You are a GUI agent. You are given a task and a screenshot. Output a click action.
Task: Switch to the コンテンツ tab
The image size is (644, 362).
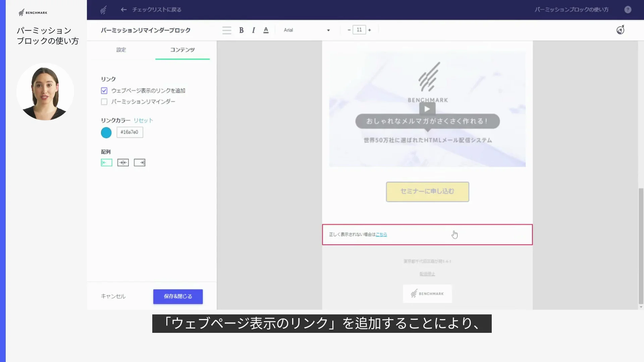182,50
